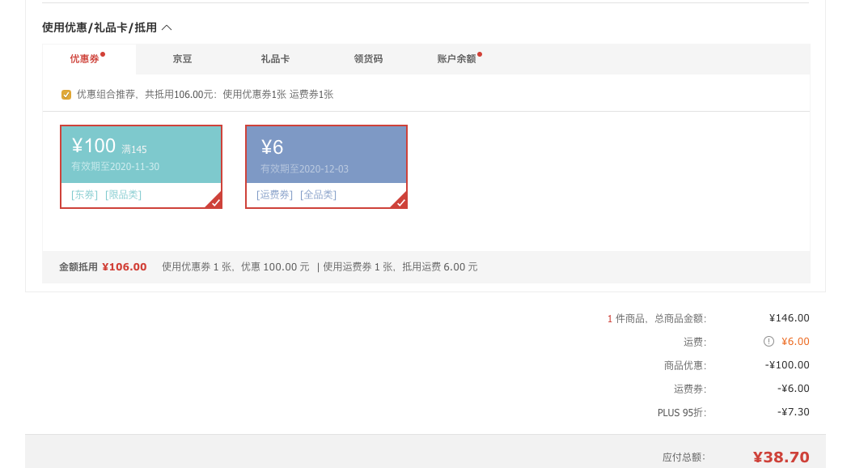
Task: Click the 应付总额 amount ¥38.70
Action: pyautogui.click(x=781, y=457)
